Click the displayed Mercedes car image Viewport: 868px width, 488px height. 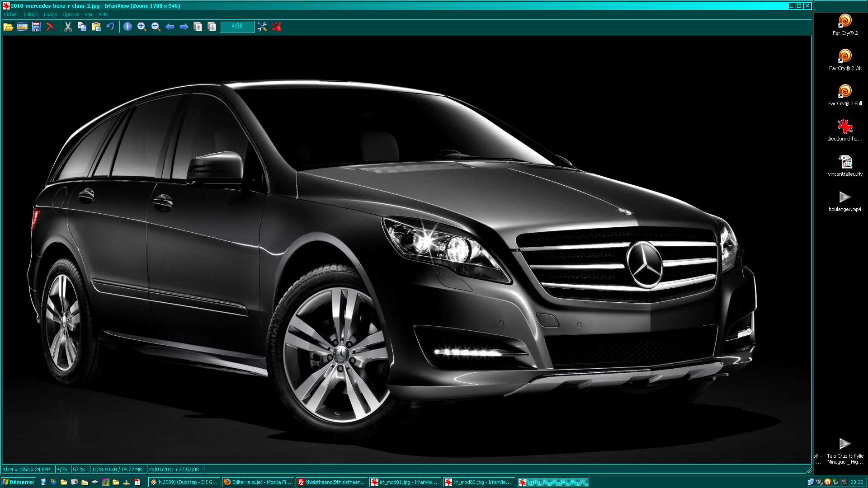point(406,250)
